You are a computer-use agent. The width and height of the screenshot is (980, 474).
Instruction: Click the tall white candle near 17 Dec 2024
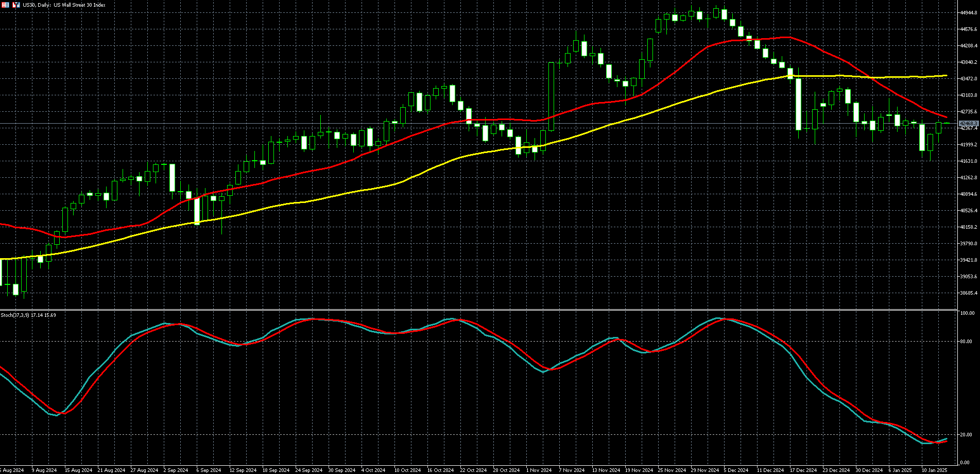[798, 103]
